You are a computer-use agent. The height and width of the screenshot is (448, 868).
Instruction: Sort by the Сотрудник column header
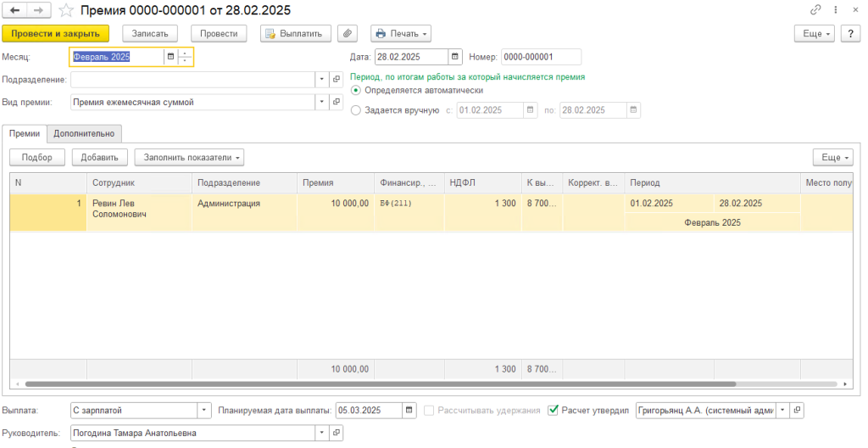click(x=139, y=183)
